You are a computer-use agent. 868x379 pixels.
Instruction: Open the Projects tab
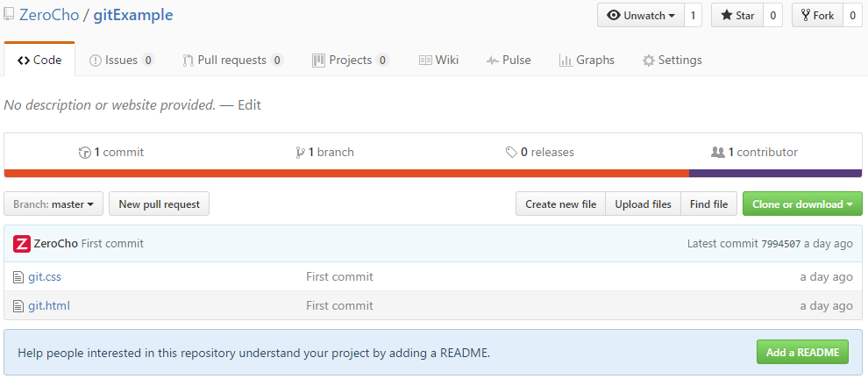(x=351, y=60)
